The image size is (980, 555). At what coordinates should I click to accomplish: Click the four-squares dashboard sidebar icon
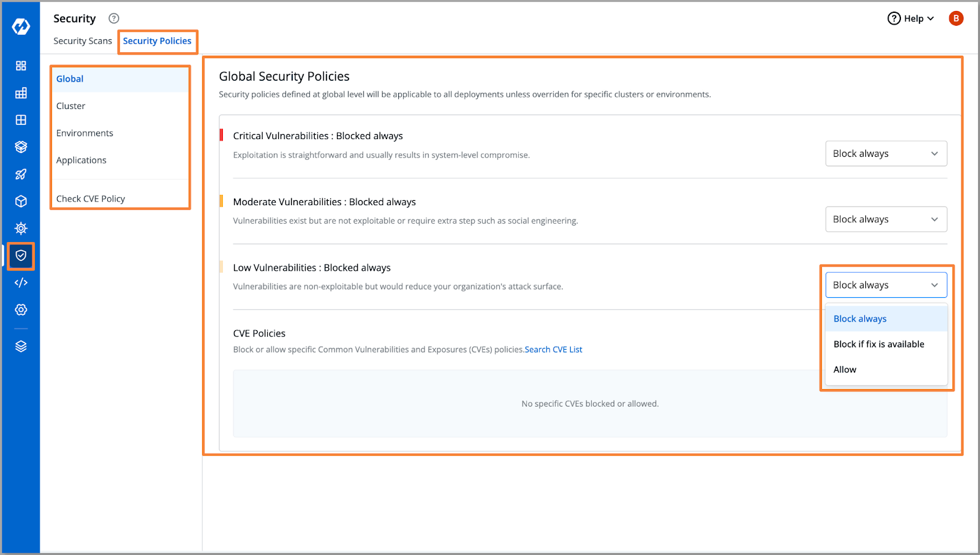point(21,66)
